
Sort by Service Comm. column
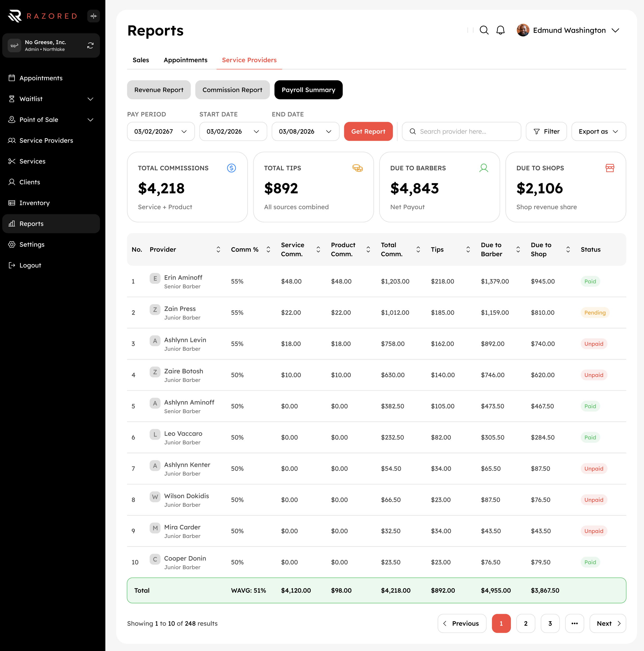(x=318, y=250)
